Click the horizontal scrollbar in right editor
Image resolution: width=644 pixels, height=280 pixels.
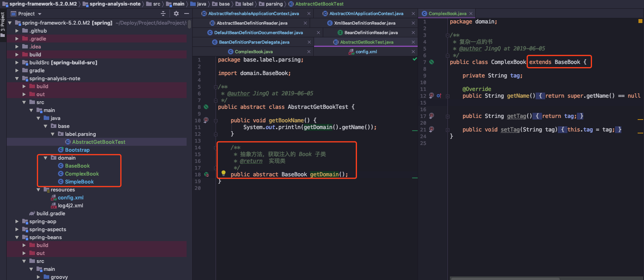[504, 278]
